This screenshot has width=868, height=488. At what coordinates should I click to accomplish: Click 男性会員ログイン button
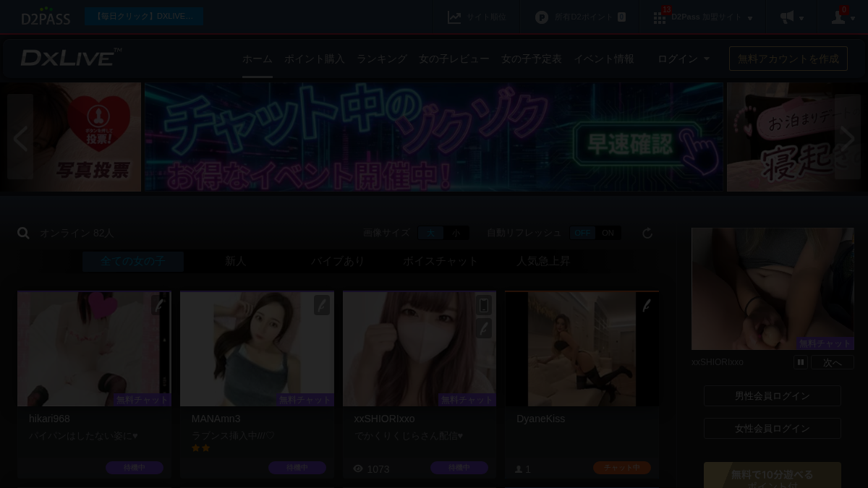pyautogui.click(x=773, y=395)
